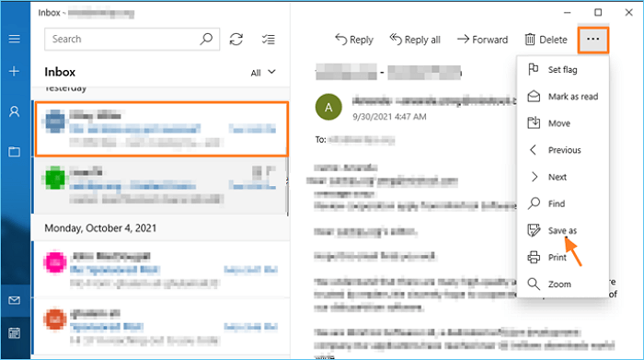Forward the open message

(483, 40)
